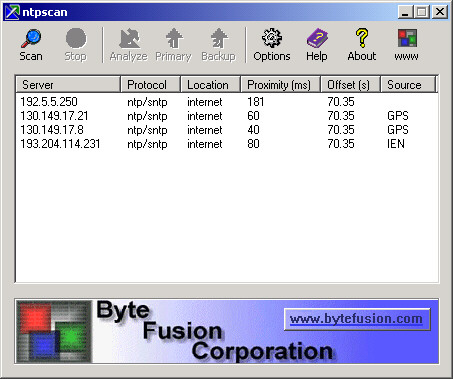
Task: Open the www.bytefusion.com link
Action: tap(357, 319)
